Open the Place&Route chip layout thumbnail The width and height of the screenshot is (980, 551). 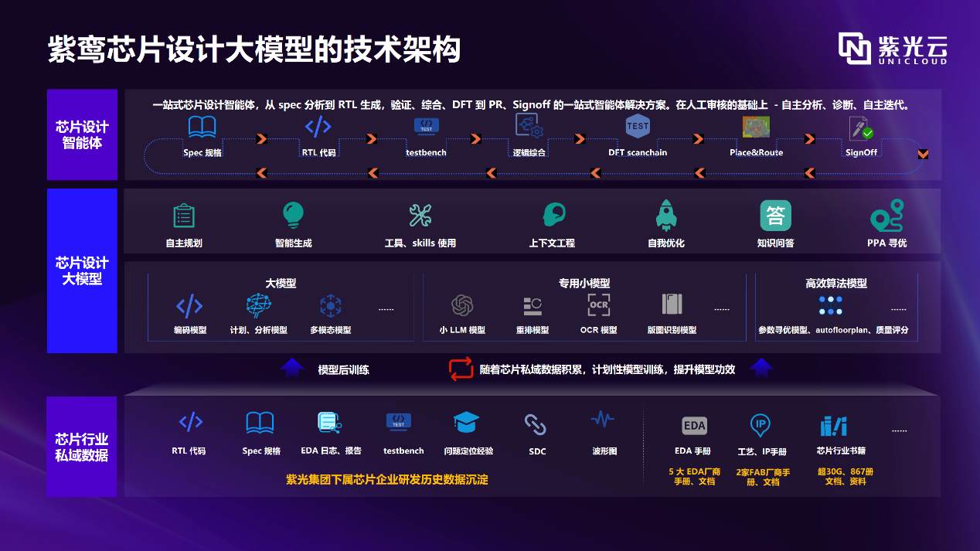756,127
